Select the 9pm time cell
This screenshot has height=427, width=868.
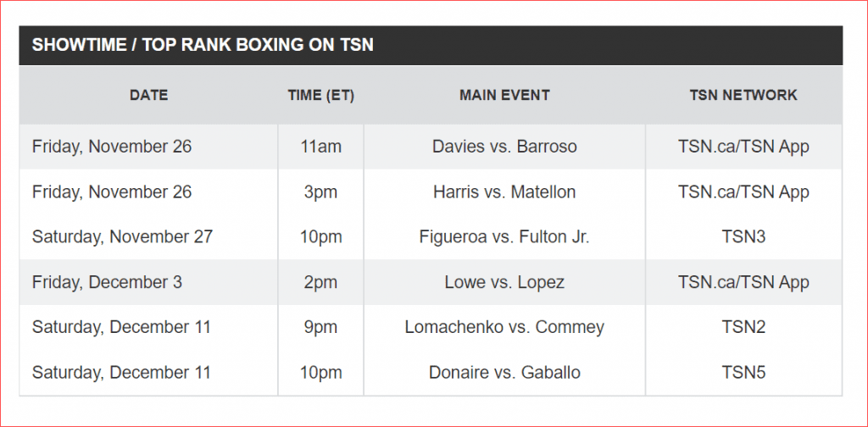pos(321,327)
